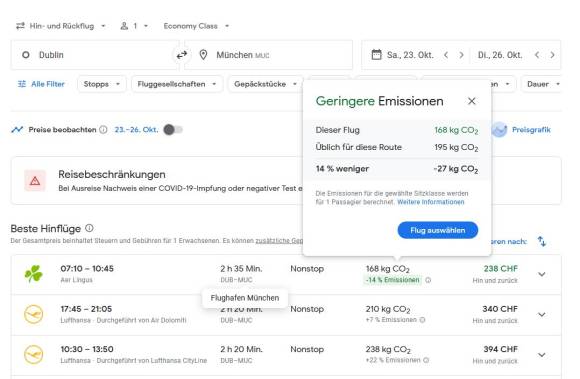Expand the 17:45 Lufthansa flight details
Image resolution: width=580 pixels, height=379 pixels.
pyautogui.click(x=542, y=315)
